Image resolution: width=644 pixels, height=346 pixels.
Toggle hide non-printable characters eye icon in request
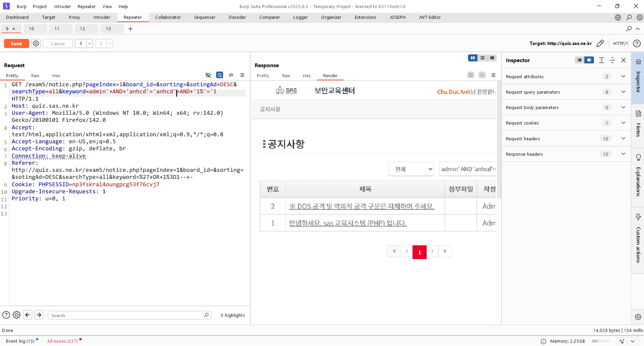[208, 75]
